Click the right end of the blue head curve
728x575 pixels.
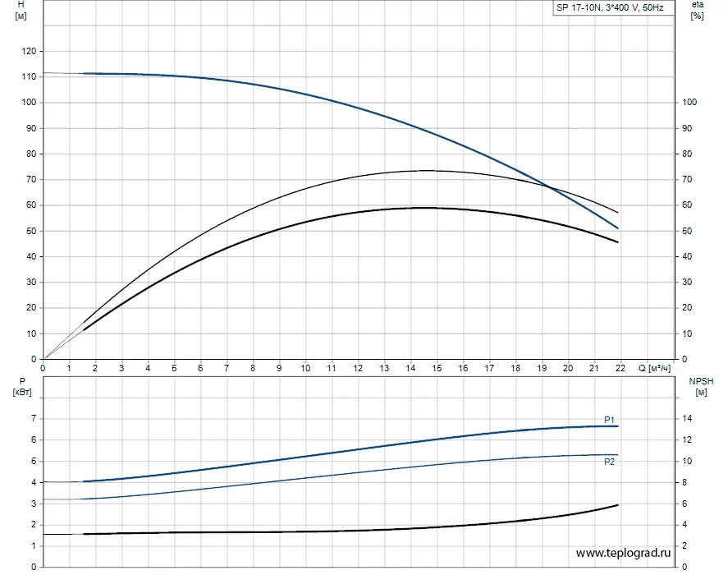pos(618,228)
